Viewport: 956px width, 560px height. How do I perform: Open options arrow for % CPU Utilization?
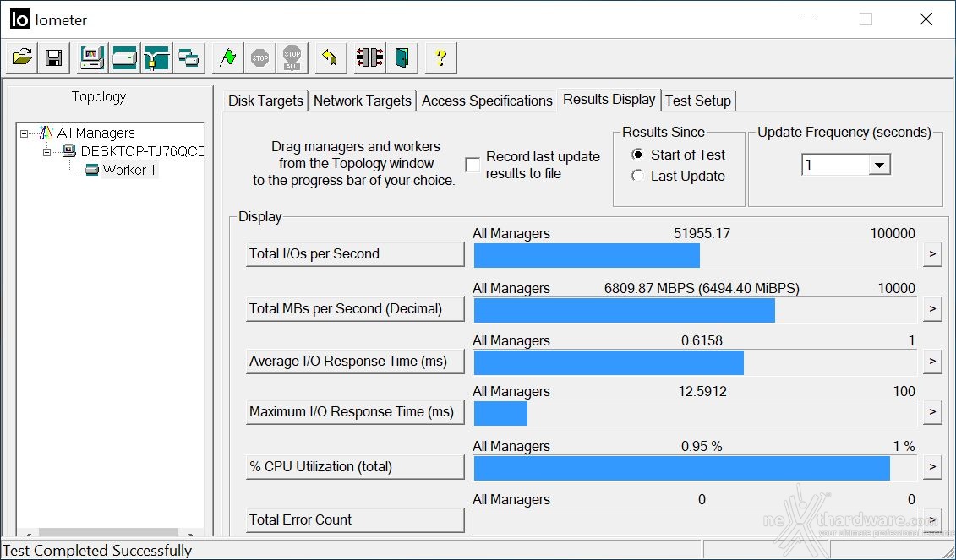[932, 467]
